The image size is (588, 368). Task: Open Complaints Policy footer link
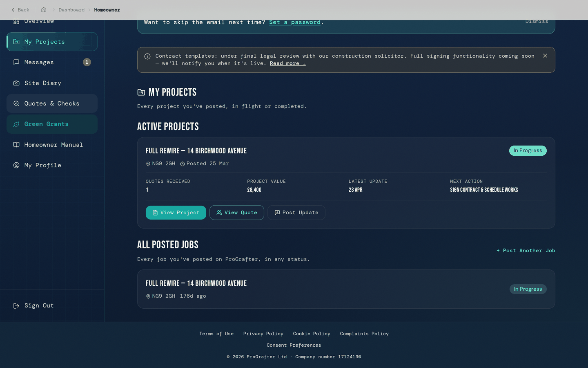click(364, 334)
